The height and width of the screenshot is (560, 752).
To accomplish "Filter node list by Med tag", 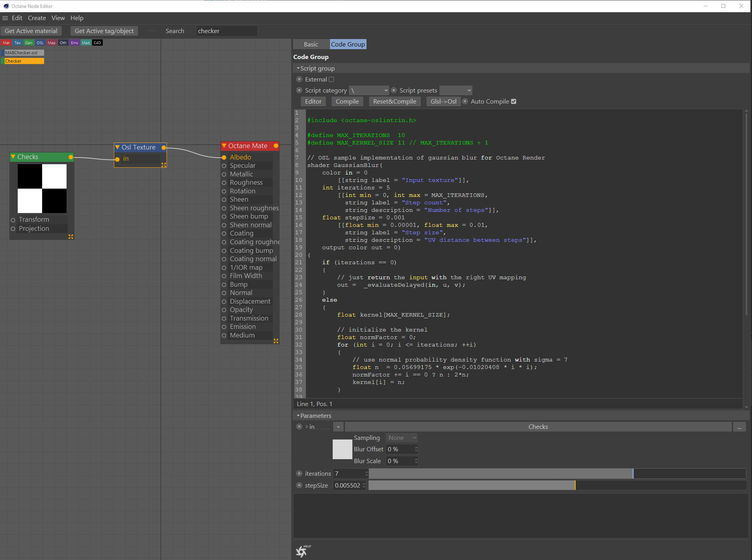I will pyautogui.click(x=86, y=43).
